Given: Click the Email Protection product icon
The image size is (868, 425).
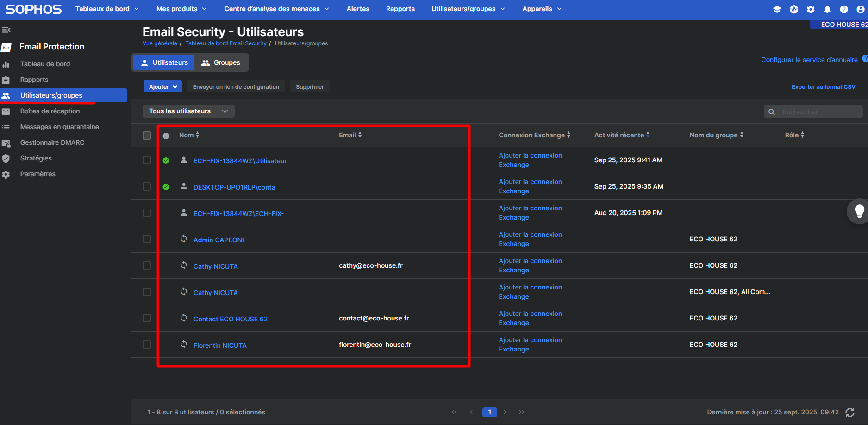Looking at the screenshot, I should tap(6, 47).
